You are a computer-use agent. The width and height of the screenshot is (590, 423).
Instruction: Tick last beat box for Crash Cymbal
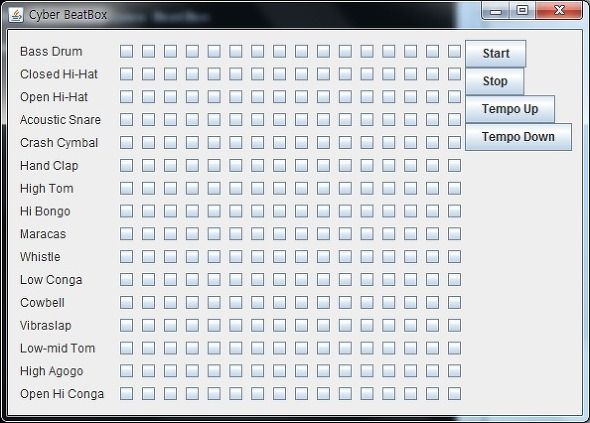[x=455, y=143]
